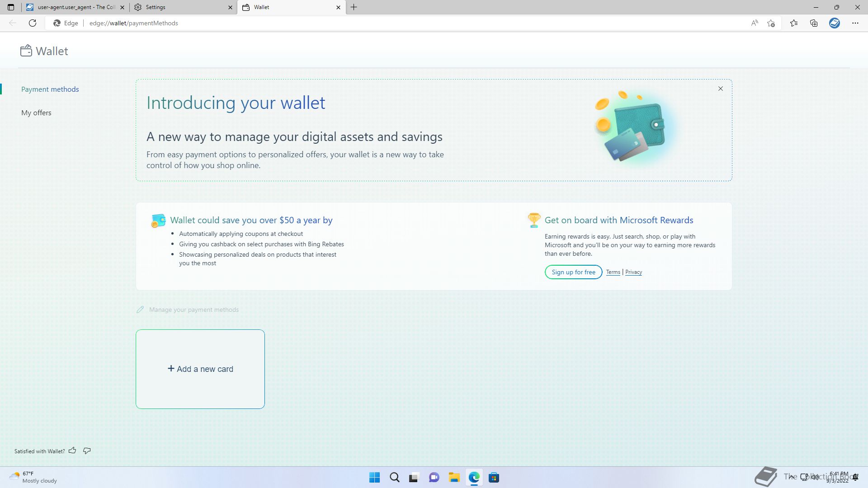Click the wallet illustration in banner
This screenshot has height=488, width=868.
click(635, 127)
